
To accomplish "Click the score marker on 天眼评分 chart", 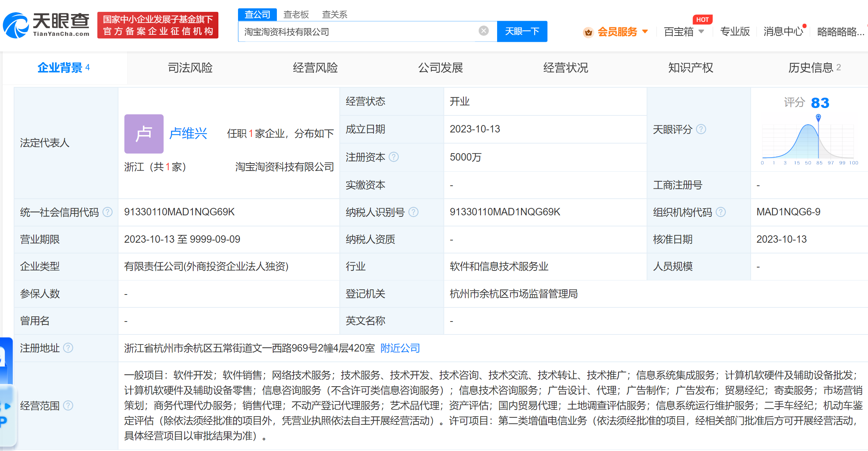I will point(818,117).
